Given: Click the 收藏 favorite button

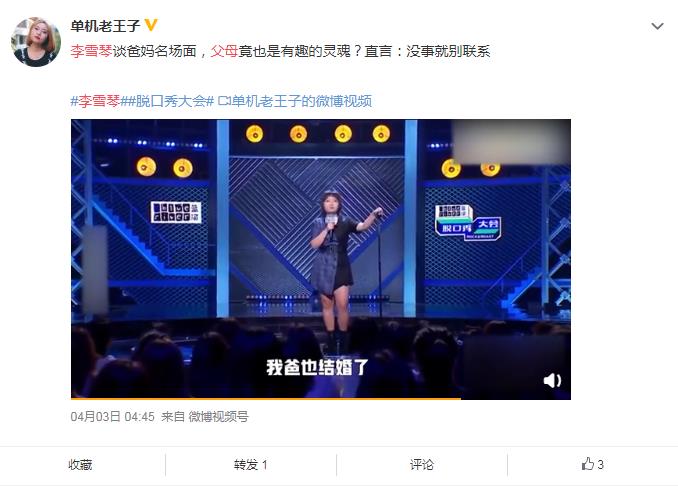Looking at the screenshot, I should pyautogui.click(x=80, y=465).
